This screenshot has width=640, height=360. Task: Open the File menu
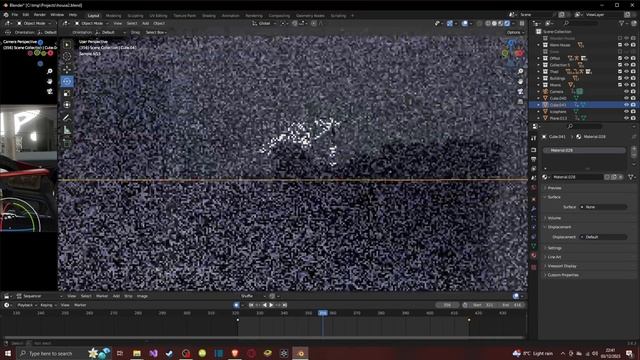point(15,15)
